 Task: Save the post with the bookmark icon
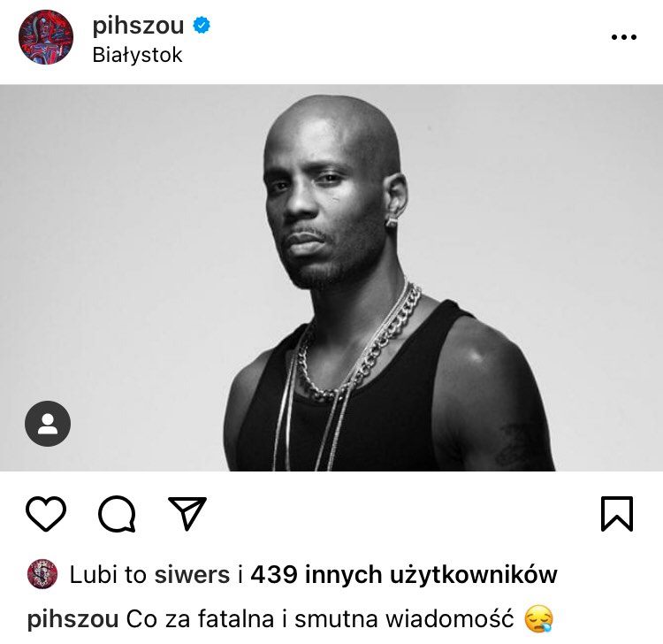pos(617,514)
